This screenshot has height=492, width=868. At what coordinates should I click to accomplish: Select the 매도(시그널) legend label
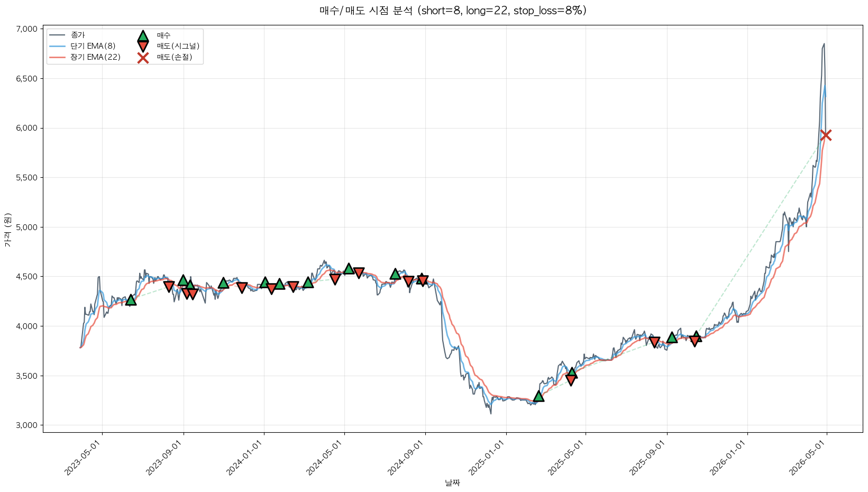[178, 47]
